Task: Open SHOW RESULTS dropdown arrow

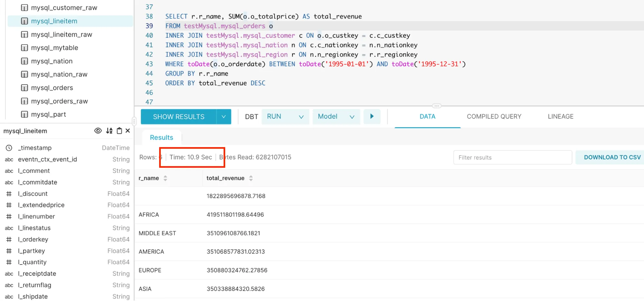Action: 224,116
